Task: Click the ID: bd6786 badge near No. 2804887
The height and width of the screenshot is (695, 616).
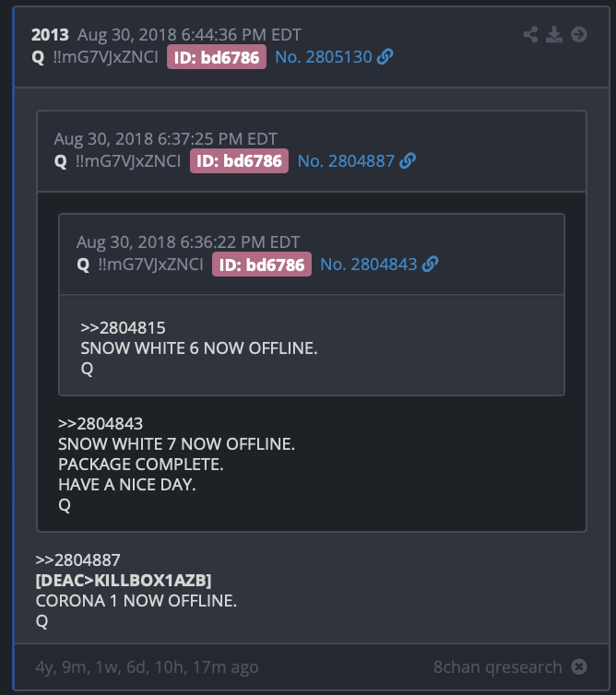Action: [239, 161]
